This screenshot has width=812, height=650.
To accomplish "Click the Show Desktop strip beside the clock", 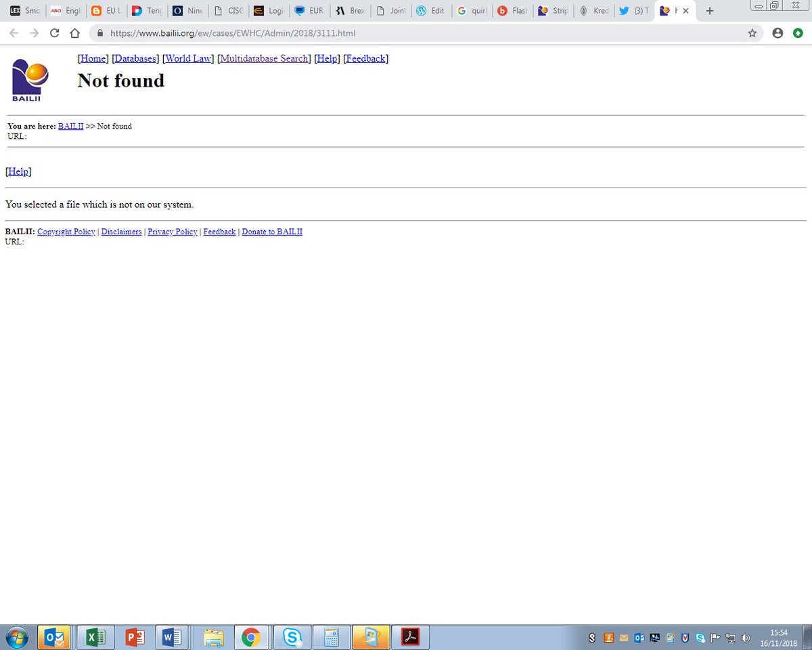I will (807, 638).
